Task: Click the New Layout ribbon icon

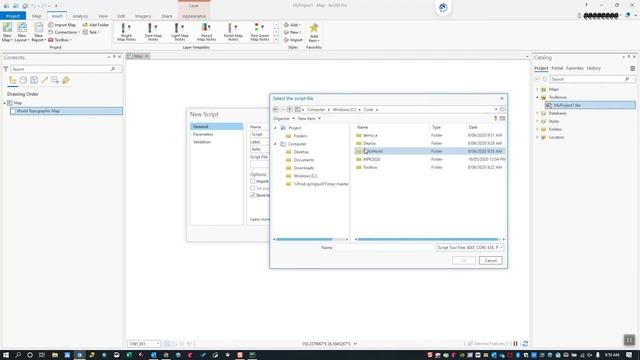Action: tap(22, 32)
